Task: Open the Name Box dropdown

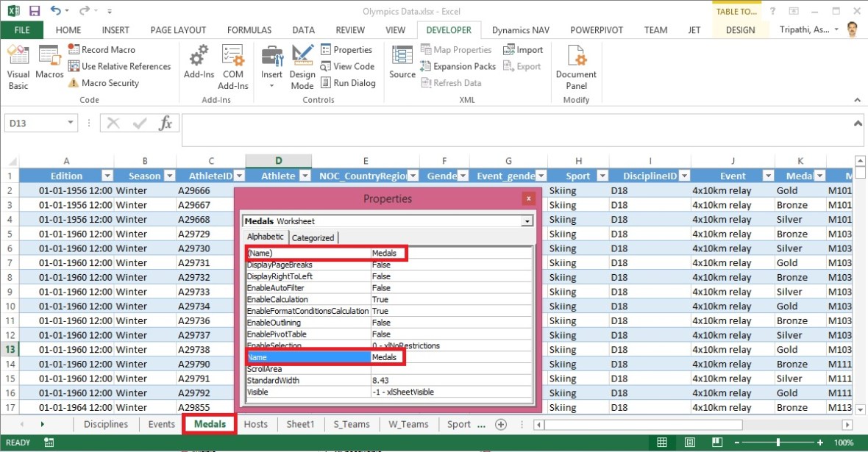Action: pyautogui.click(x=71, y=122)
